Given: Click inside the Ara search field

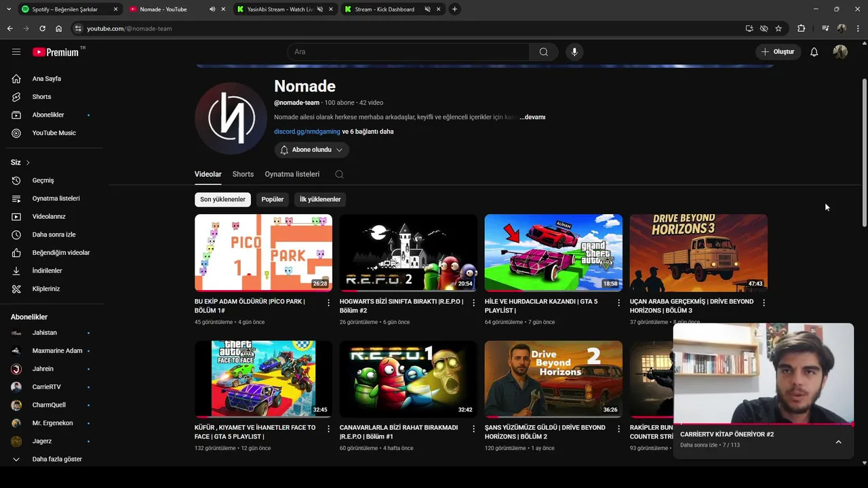Looking at the screenshot, I should pyautogui.click(x=408, y=52).
